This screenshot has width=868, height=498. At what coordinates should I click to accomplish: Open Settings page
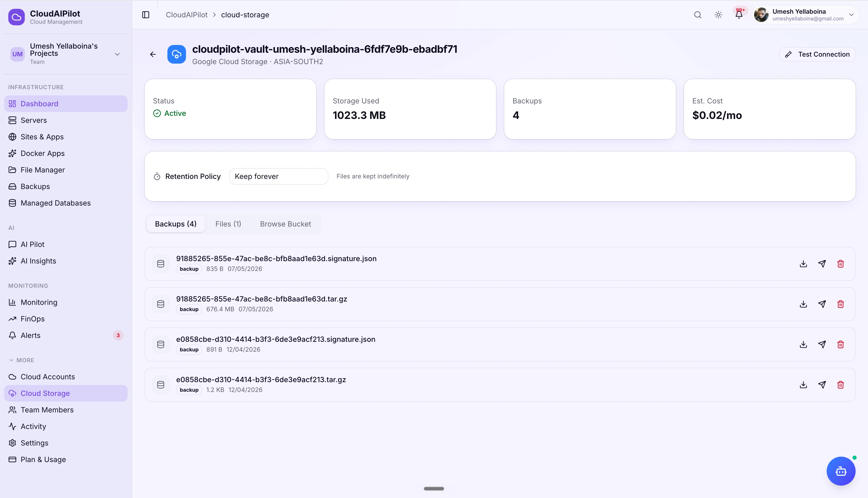pos(66,443)
